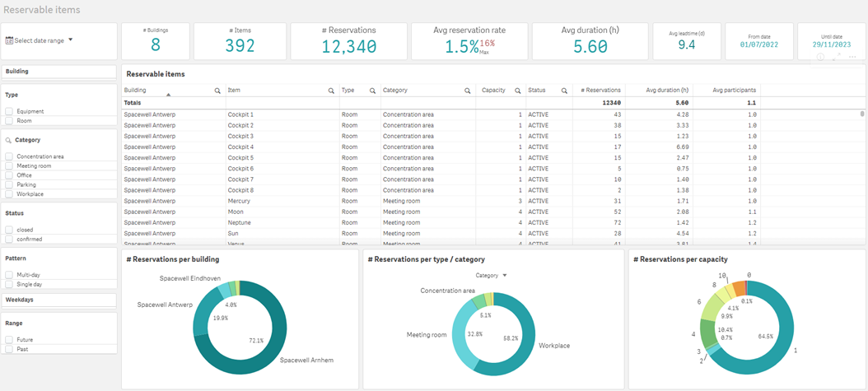Tick the Room checkbox under Type
The image size is (868, 391).
tap(9, 120)
